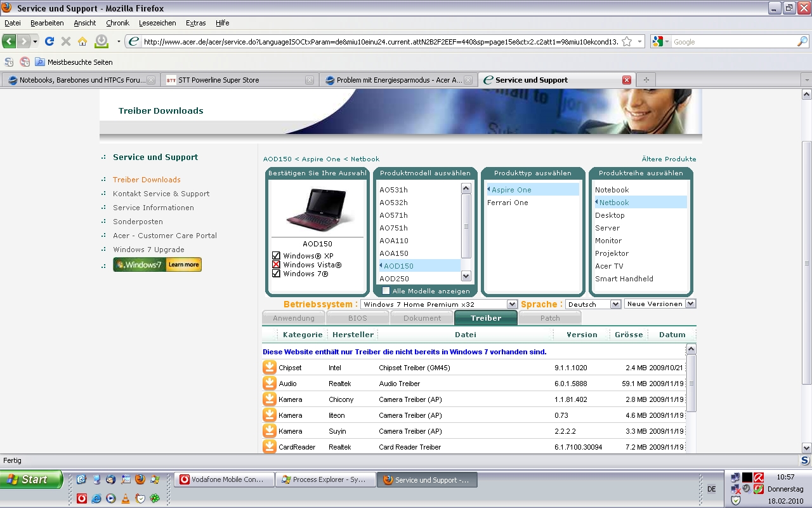
Task: Click the search magnifier icon in Google box
Action: (x=802, y=42)
